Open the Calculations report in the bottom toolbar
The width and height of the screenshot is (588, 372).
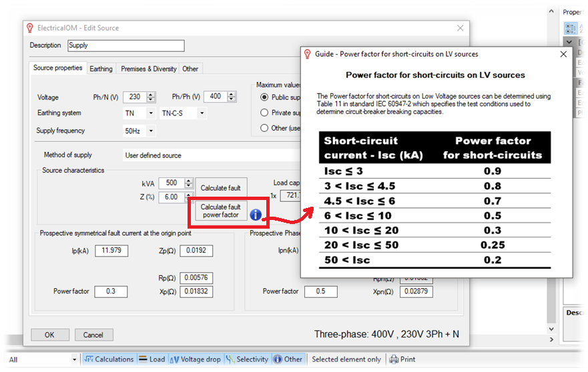(109, 359)
